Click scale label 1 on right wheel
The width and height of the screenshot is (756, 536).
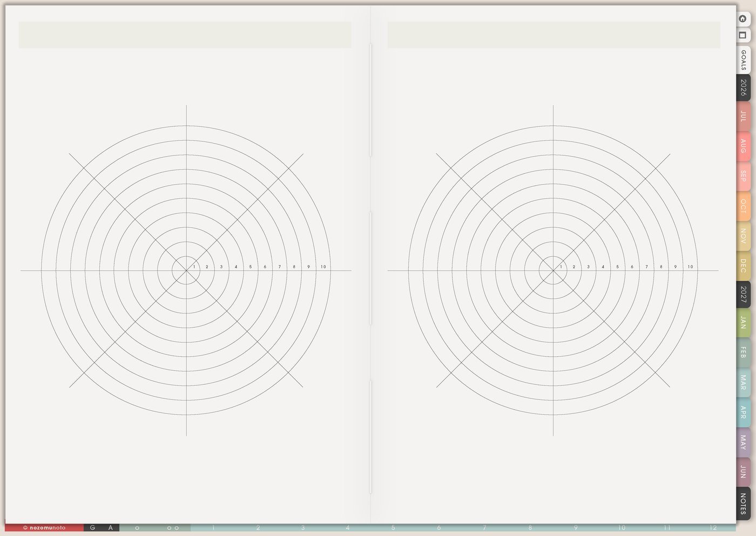561,267
